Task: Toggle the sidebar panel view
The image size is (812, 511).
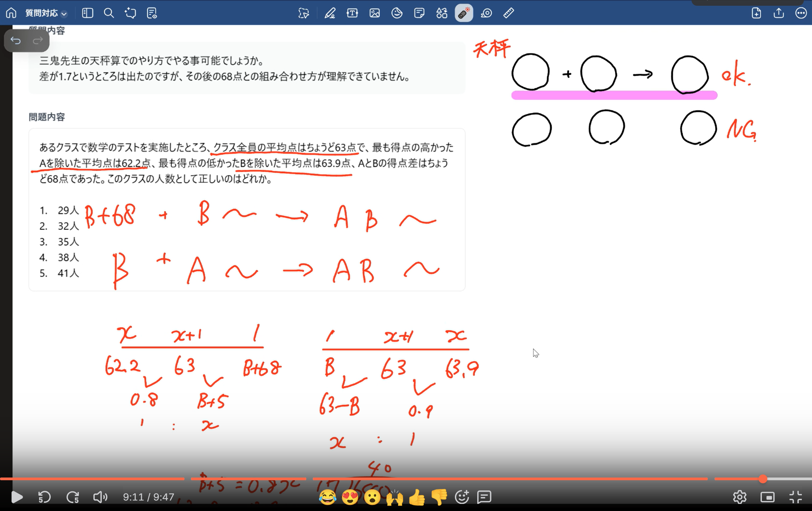Action: (87, 13)
